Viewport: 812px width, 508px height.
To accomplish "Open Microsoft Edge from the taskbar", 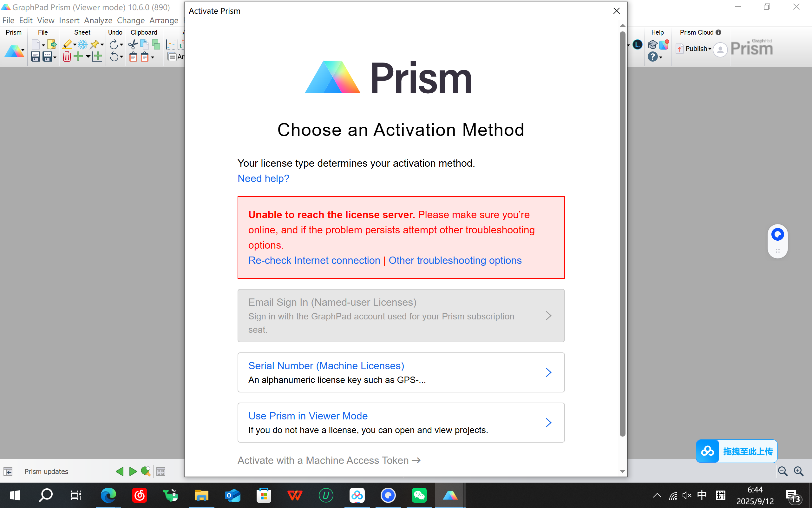I will pyautogui.click(x=108, y=495).
